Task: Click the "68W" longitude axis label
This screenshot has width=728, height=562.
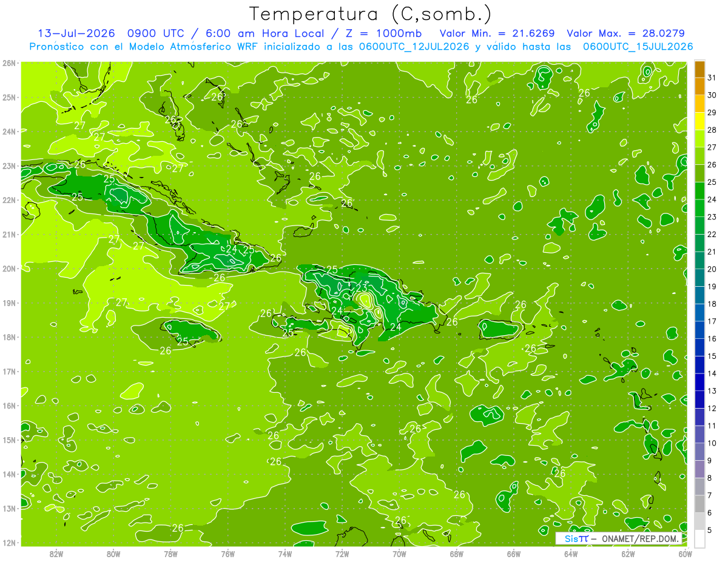Action: (x=457, y=554)
